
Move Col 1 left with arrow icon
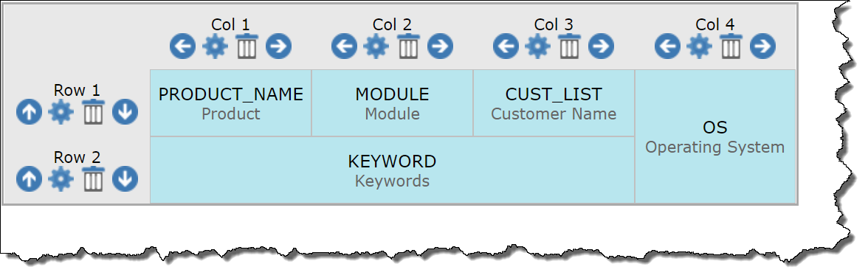[183, 46]
